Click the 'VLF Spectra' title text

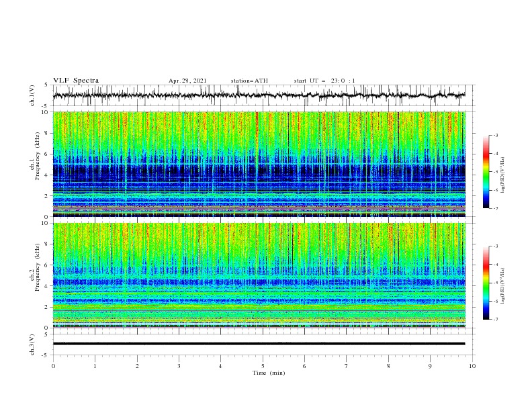[76, 81]
